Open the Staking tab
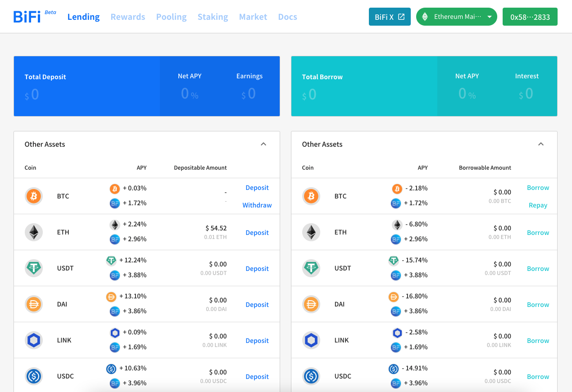 coord(213,17)
